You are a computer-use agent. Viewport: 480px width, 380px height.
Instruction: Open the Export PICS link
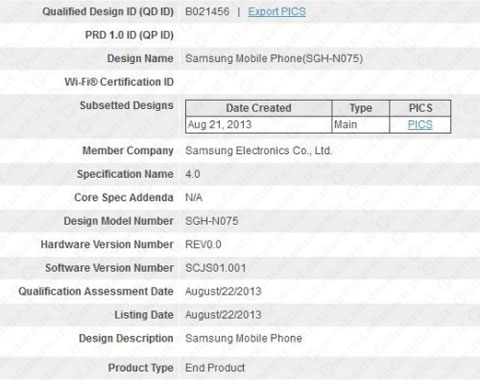(x=277, y=12)
